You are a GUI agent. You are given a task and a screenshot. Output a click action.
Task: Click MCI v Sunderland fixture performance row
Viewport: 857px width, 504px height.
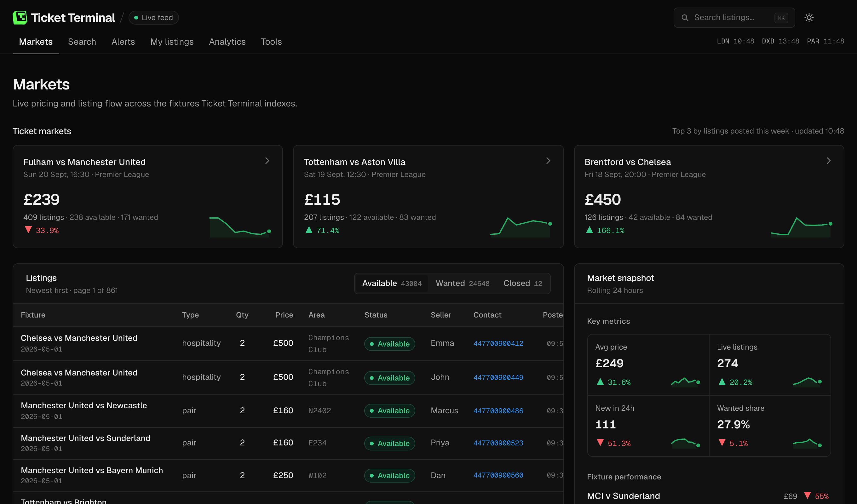click(709, 496)
